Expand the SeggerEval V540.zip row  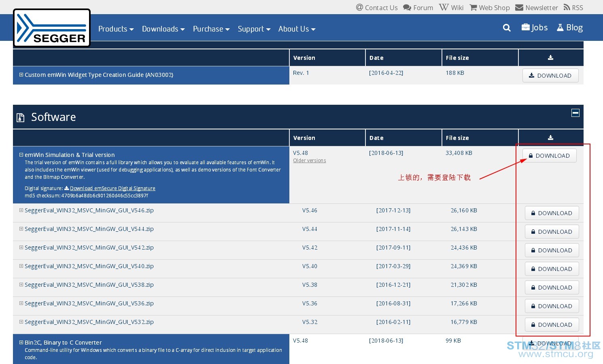[x=21, y=266]
